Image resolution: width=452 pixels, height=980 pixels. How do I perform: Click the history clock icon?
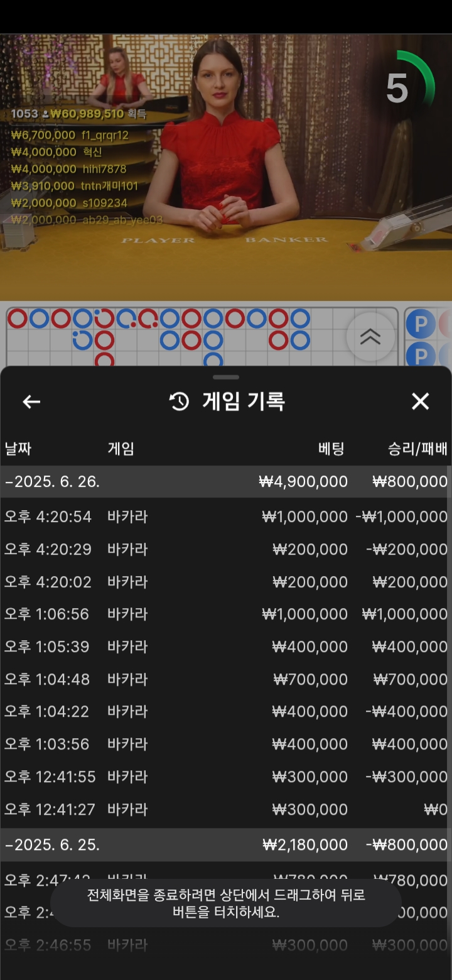[x=180, y=401]
